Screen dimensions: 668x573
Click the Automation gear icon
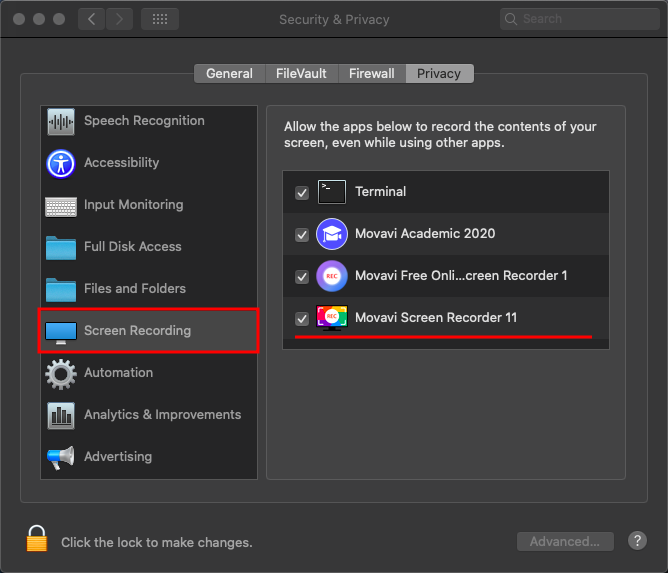coord(61,374)
